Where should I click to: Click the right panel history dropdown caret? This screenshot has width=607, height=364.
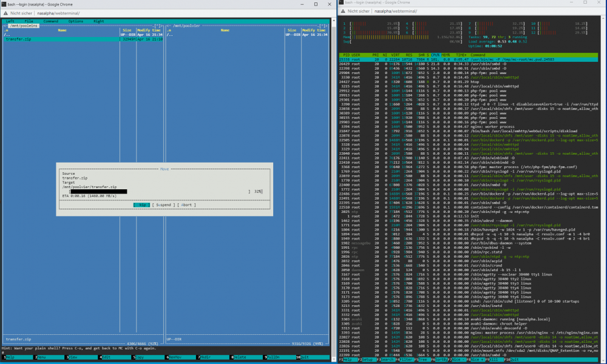point(322,26)
